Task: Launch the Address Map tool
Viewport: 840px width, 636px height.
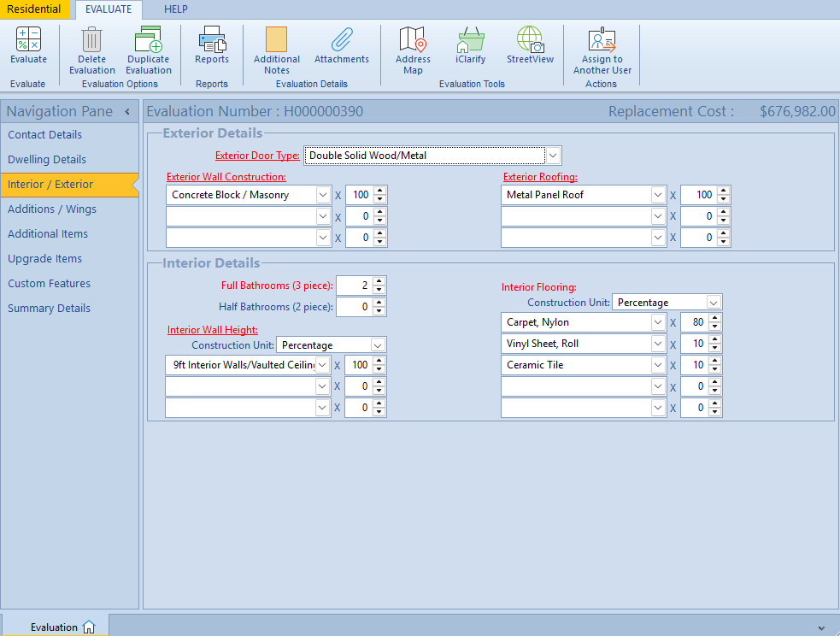Action: pos(413,40)
